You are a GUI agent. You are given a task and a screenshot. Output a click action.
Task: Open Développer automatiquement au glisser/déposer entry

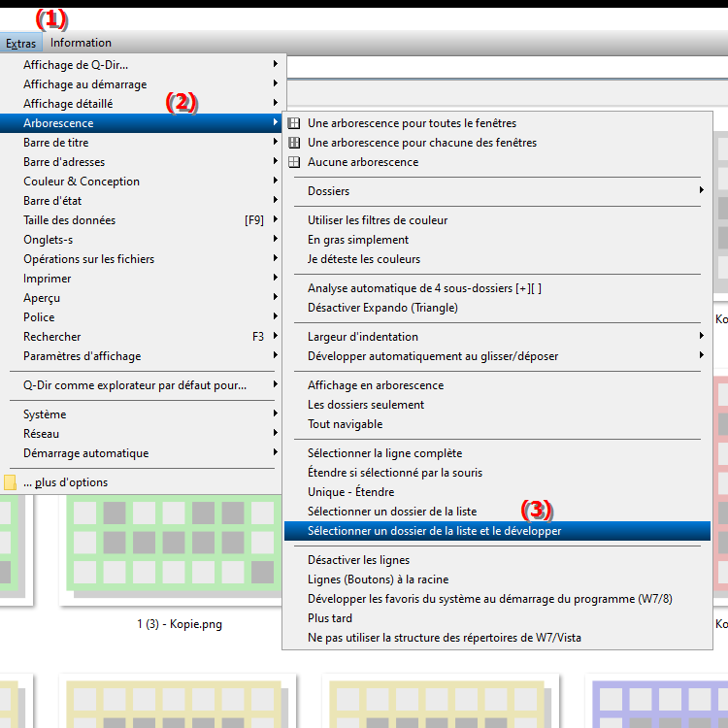(x=497, y=356)
